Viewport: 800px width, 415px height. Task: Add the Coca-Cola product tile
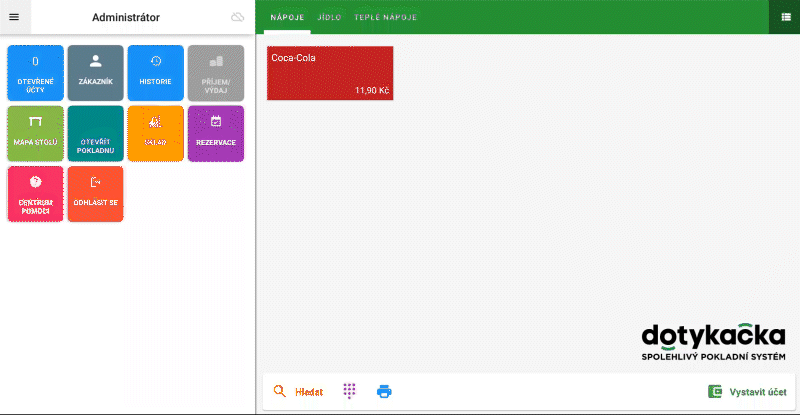(330, 73)
